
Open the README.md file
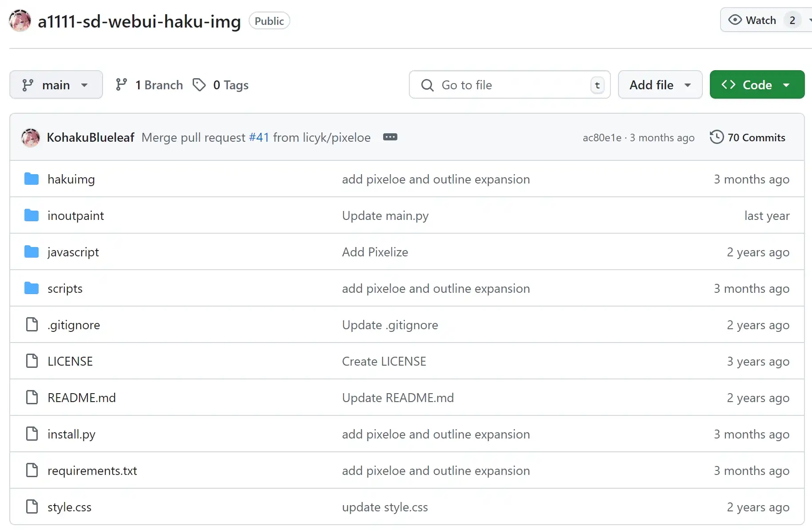pos(82,398)
